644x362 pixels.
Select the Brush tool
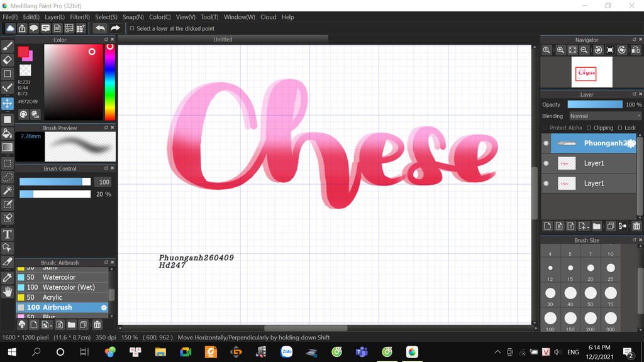(x=8, y=47)
